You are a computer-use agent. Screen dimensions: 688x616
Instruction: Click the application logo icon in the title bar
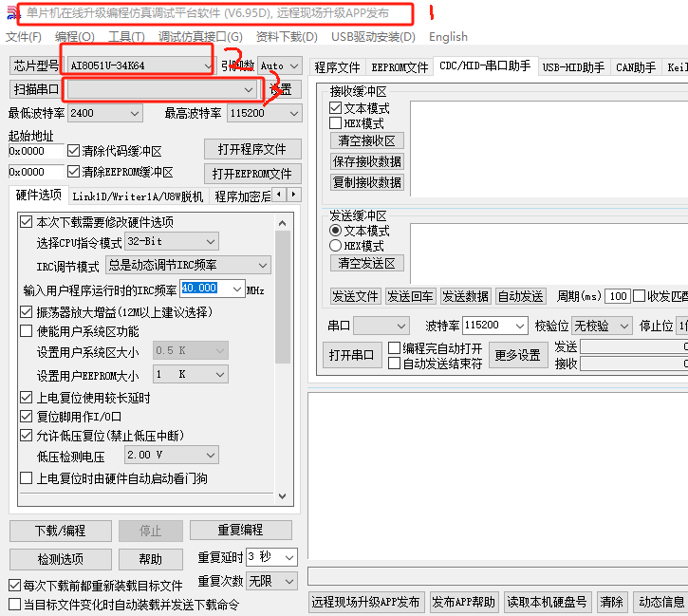click(12, 13)
